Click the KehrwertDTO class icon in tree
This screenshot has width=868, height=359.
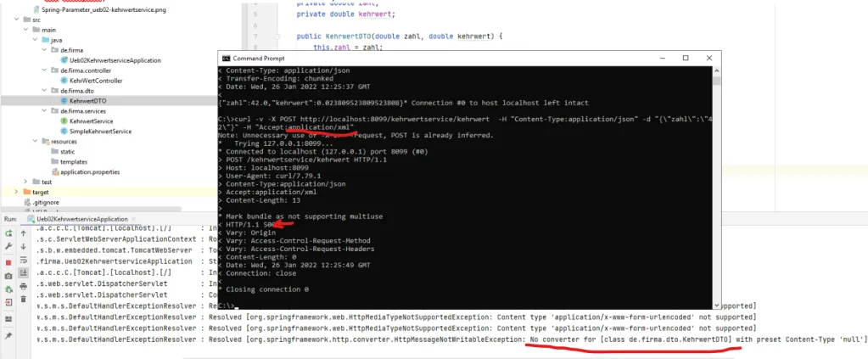click(64, 101)
